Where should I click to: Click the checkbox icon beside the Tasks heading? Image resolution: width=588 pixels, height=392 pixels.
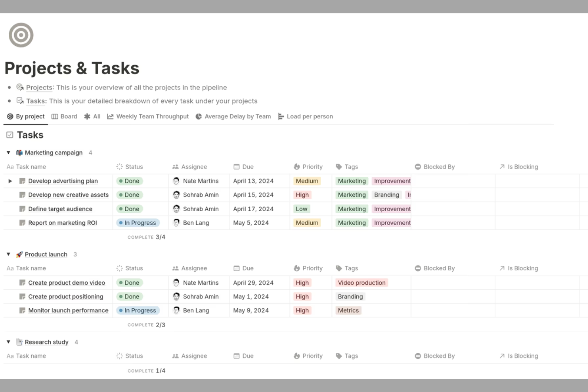tap(10, 135)
